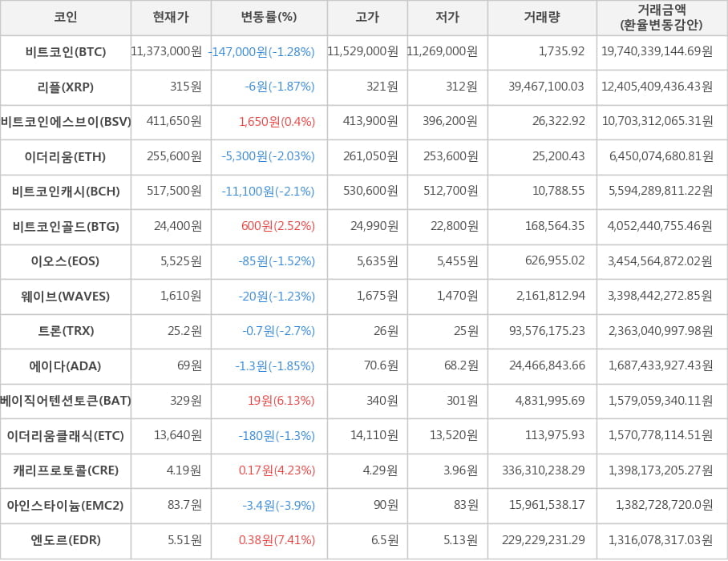Select the 이더리움(ETH) coin name

click(x=66, y=157)
